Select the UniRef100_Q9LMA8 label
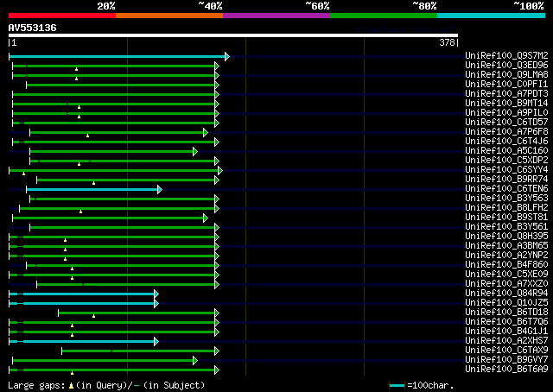Image resolution: width=553 pixels, height=392 pixels. [506, 75]
